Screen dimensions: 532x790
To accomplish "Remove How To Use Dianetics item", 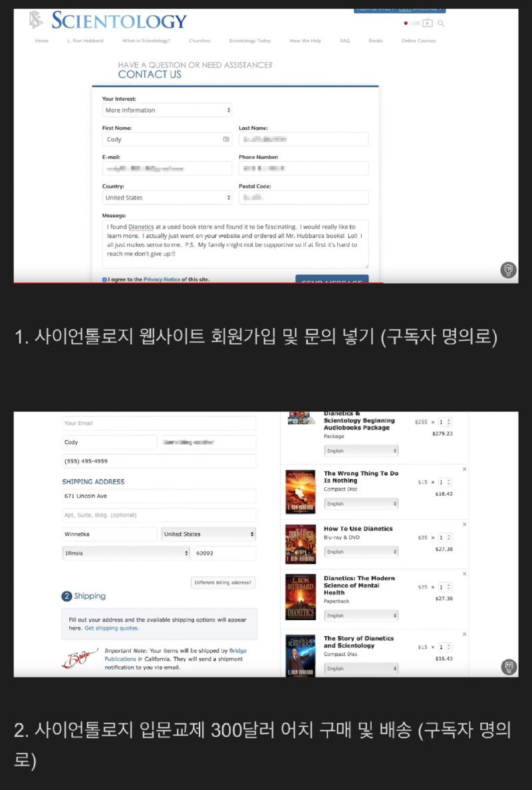I will click(464, 524).
